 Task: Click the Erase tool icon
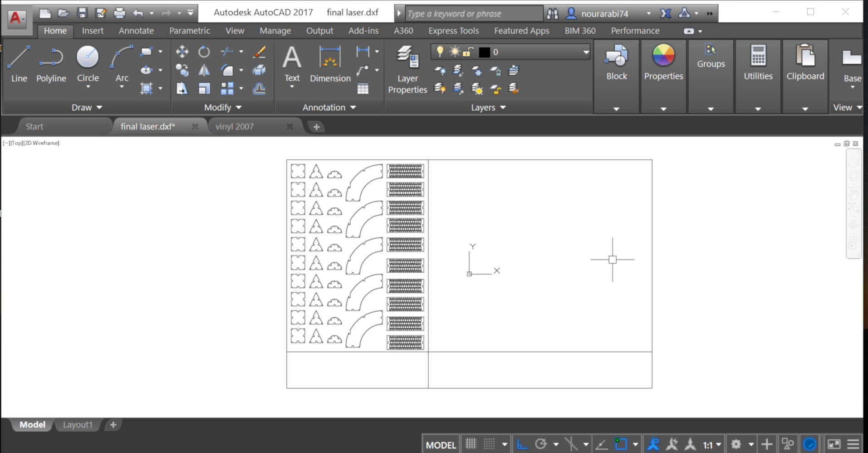[259, 52]
